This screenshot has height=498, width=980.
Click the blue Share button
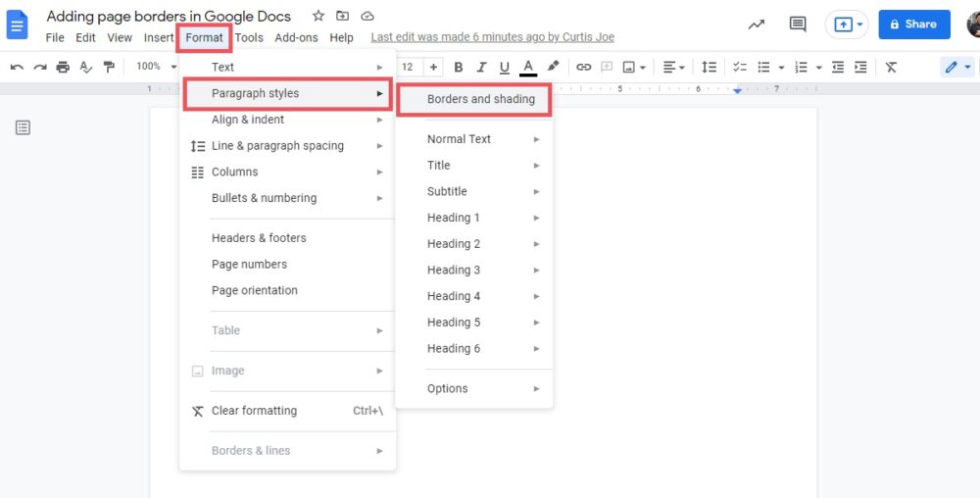click(x=913, y=25)
